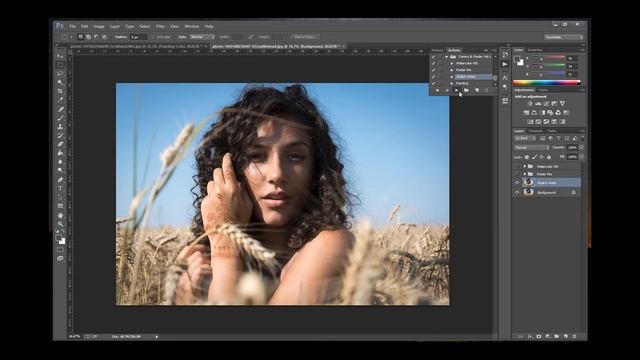Switch to the Swatches tab
Screen dimensions: 640x360
coord(535,50)
